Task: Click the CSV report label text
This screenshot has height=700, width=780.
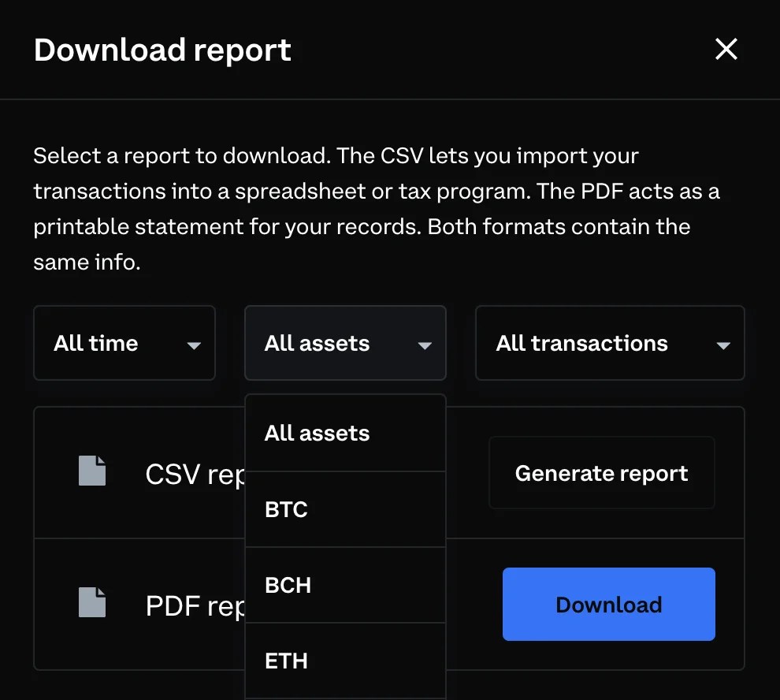Action: [x=195, y=475]
